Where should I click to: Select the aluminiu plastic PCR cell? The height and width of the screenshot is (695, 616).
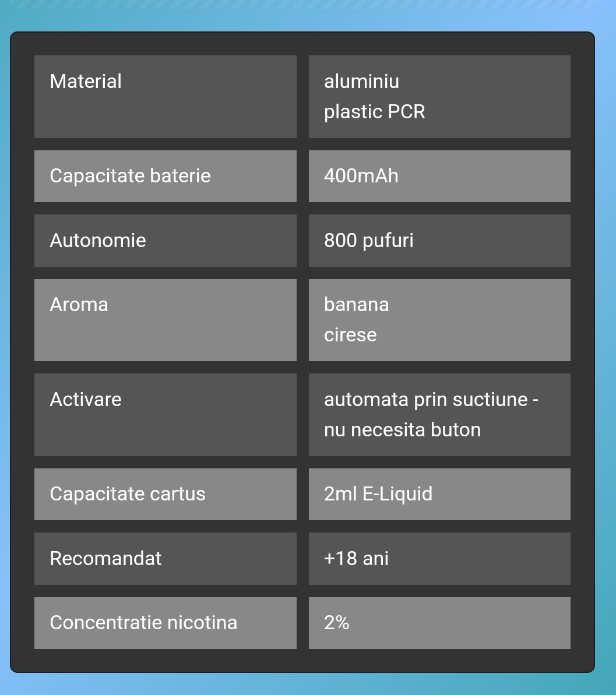[439, 97]
